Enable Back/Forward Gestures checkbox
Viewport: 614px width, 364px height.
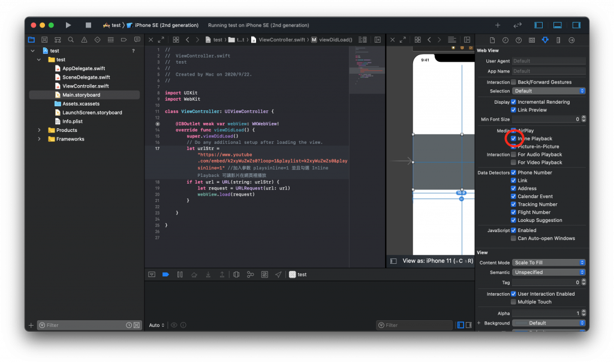(x=513, y=82)
